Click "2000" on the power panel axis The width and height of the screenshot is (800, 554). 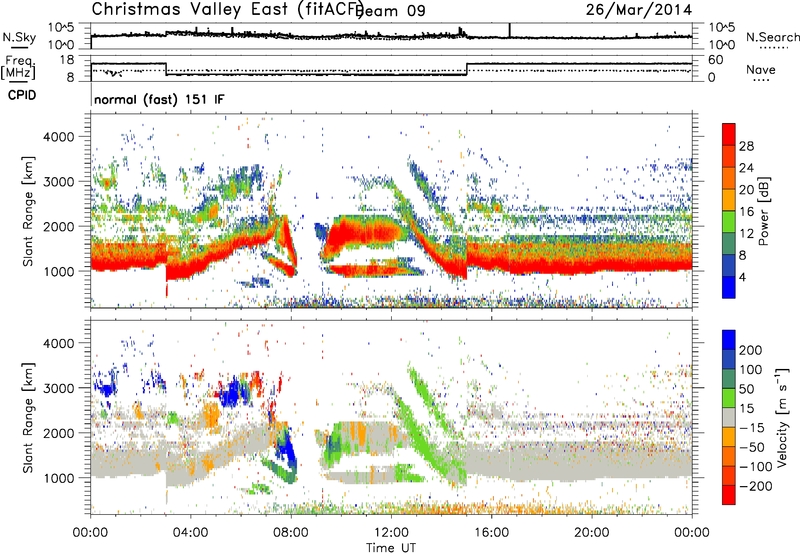point(59,226)
